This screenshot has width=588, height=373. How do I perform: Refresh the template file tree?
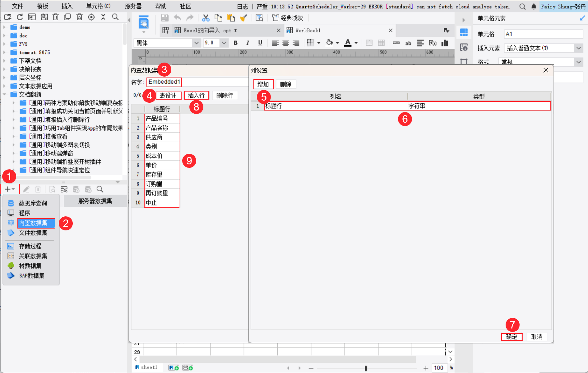tap(20, 17)
